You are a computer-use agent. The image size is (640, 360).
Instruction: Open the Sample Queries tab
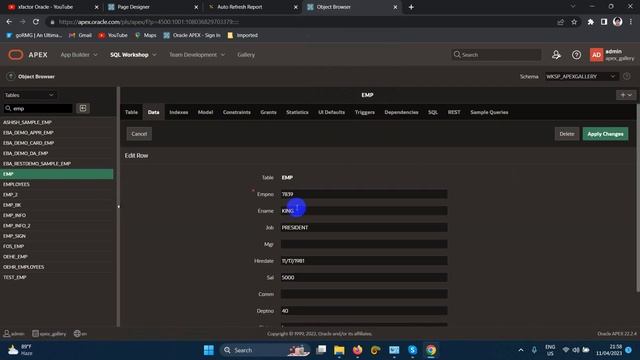pyautogui.click(x=489, y=112)
